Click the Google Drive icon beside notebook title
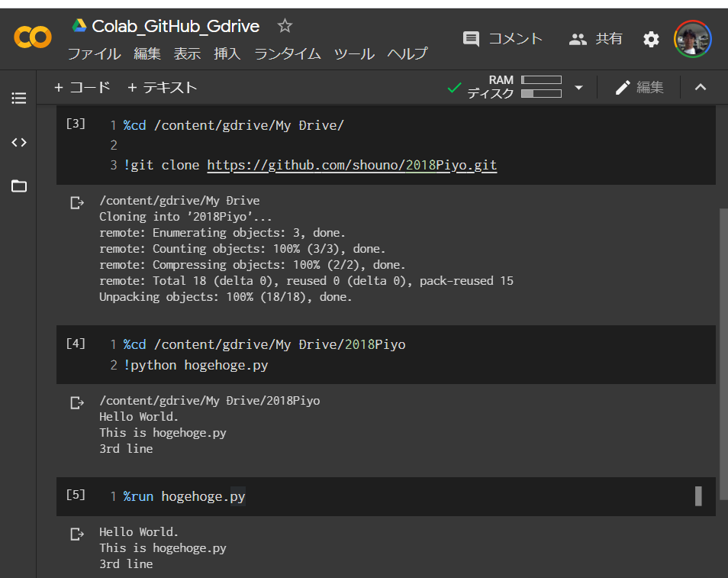The image size is (728, 578). tap(79, 25)
